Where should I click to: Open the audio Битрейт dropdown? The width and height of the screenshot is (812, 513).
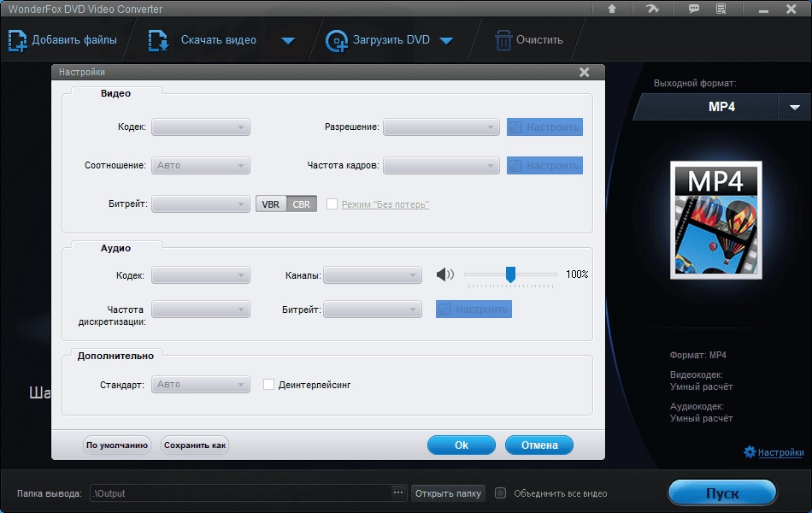point(373,310)
